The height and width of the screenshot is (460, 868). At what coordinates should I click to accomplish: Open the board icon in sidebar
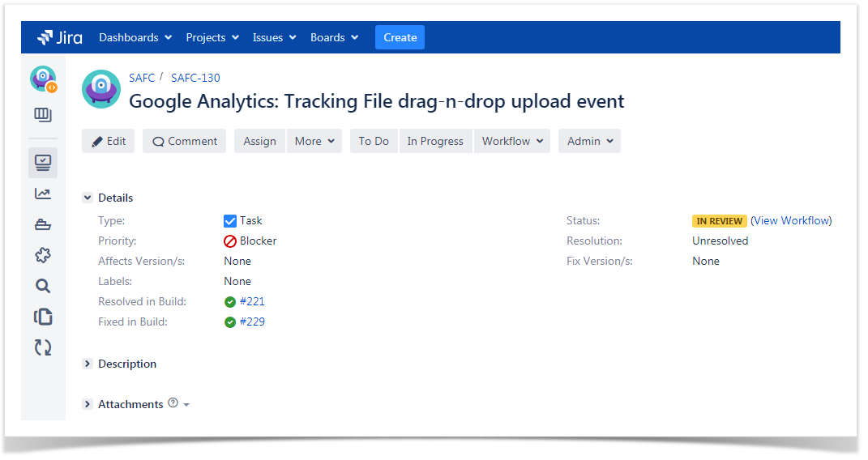coord(43,115)
